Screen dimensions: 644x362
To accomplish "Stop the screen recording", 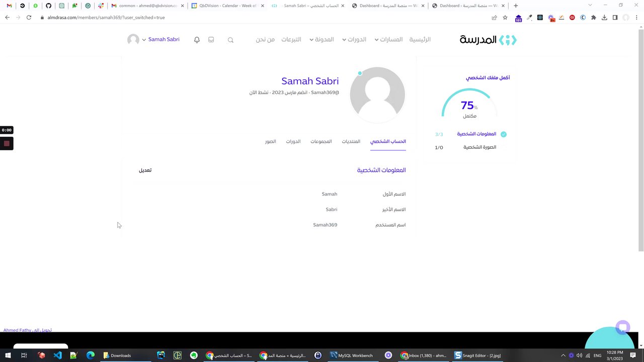I will point(7,143).
